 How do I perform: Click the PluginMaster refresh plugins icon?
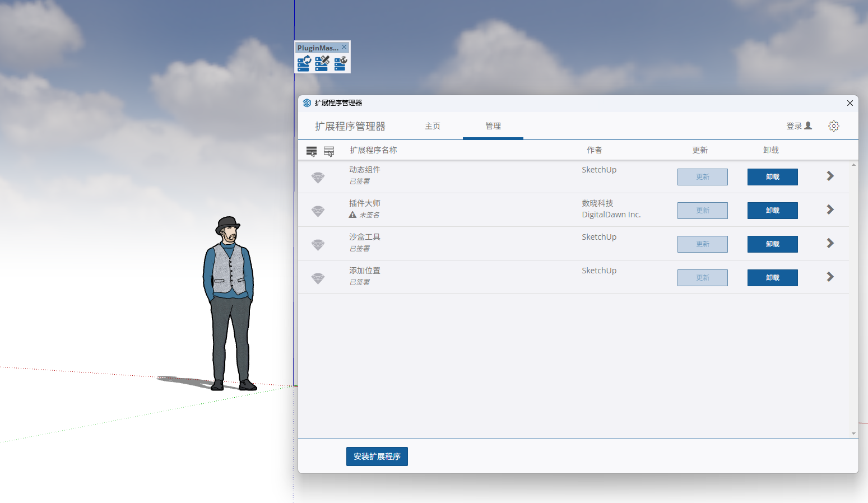[x=304, y=63]
